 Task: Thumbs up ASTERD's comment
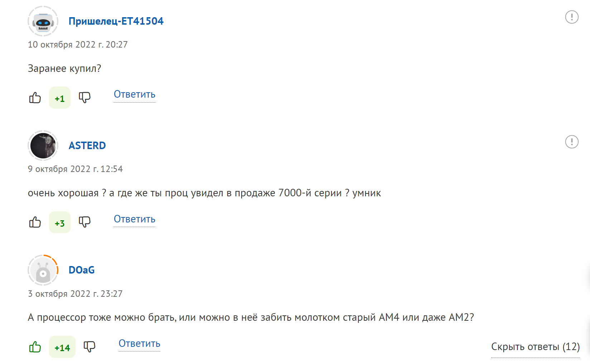(x=35, y=222)
